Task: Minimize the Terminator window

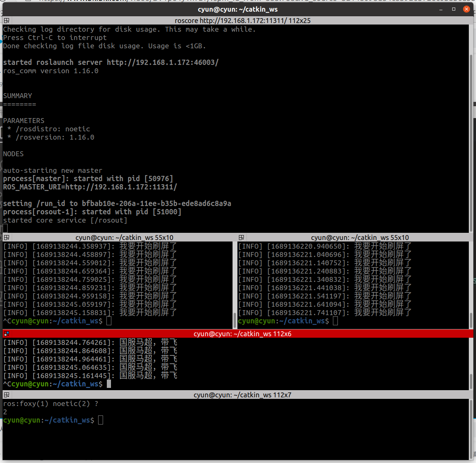Action: coord(441,9)
